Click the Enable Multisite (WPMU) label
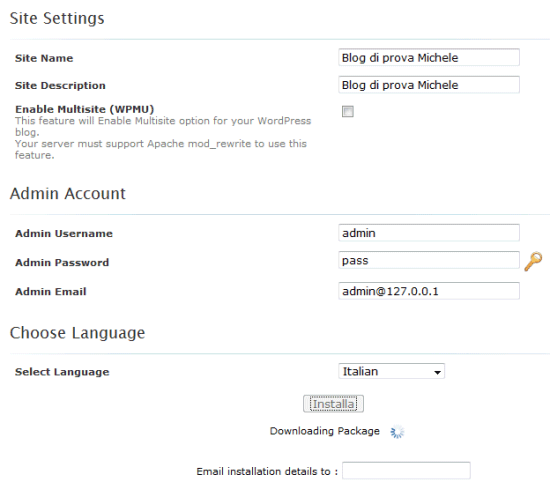 (x=85, y=109)
